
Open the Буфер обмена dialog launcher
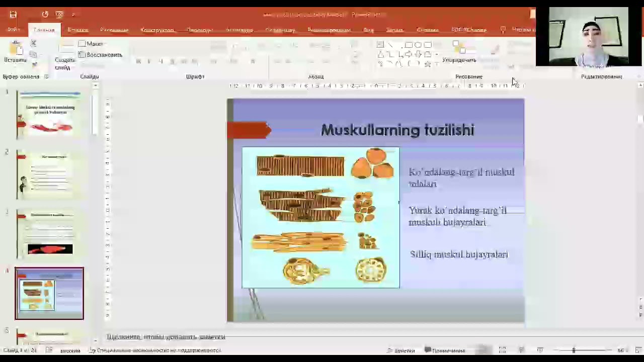coord(46,77)
